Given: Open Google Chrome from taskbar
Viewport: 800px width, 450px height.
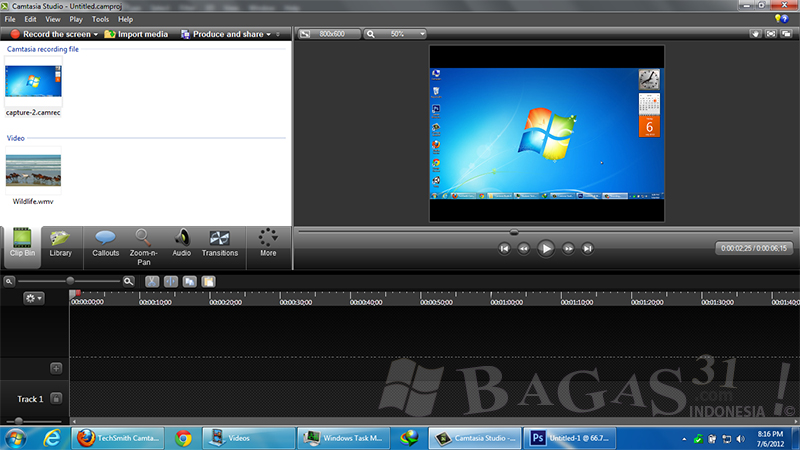Looking at the screenshot, I should pos(183,438).
